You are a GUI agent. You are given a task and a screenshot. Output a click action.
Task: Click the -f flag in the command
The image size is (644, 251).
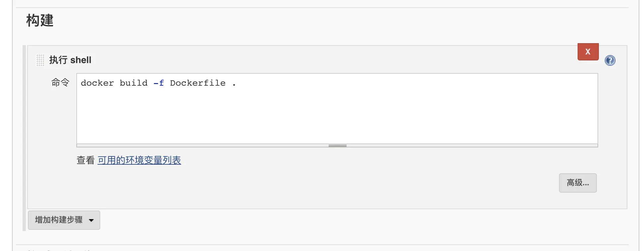coord(159,83)
